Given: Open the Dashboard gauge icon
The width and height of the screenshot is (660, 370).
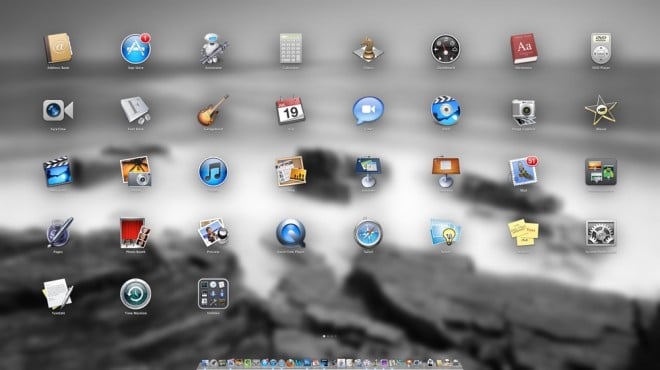Looking at the screenshot, I should click(x=445, y=49).
